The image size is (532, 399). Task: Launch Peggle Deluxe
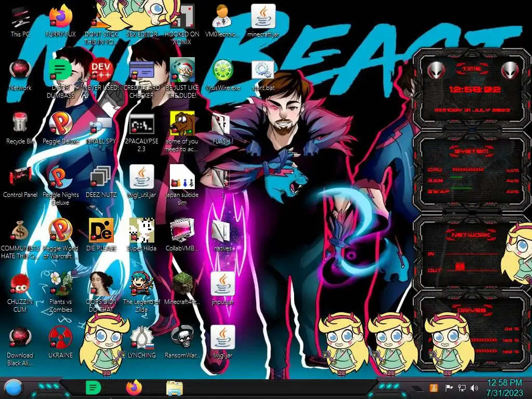pos(61,128)
